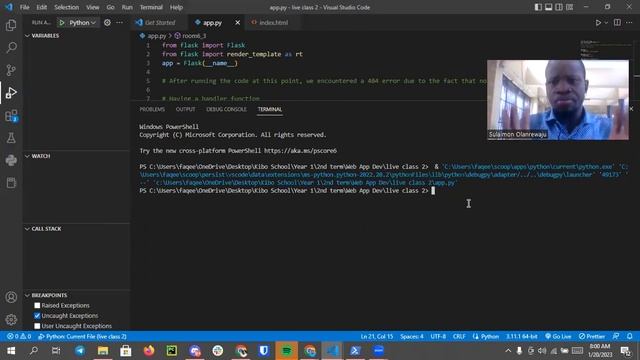Open debug view more actions ellipsis
The width and height of the screenshot is (640, 360).
[x=119, y=22]
